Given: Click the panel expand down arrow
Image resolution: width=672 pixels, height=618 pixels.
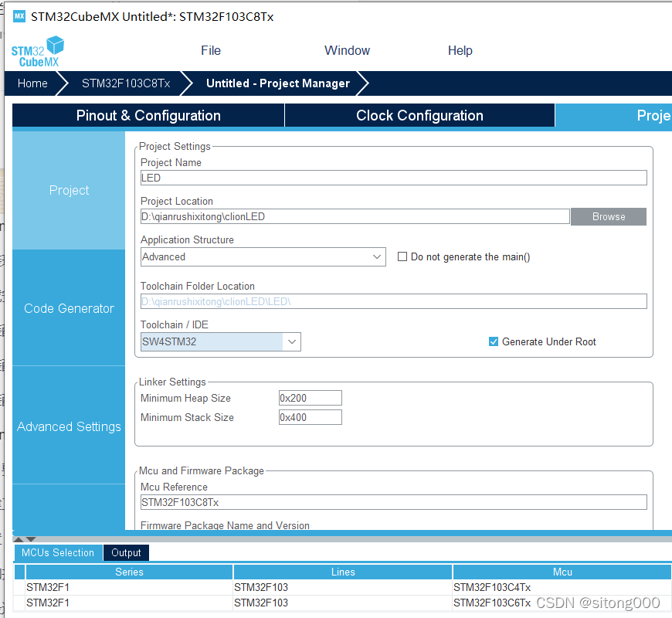Looking at the screenshot, I should (x=31, y=539).
